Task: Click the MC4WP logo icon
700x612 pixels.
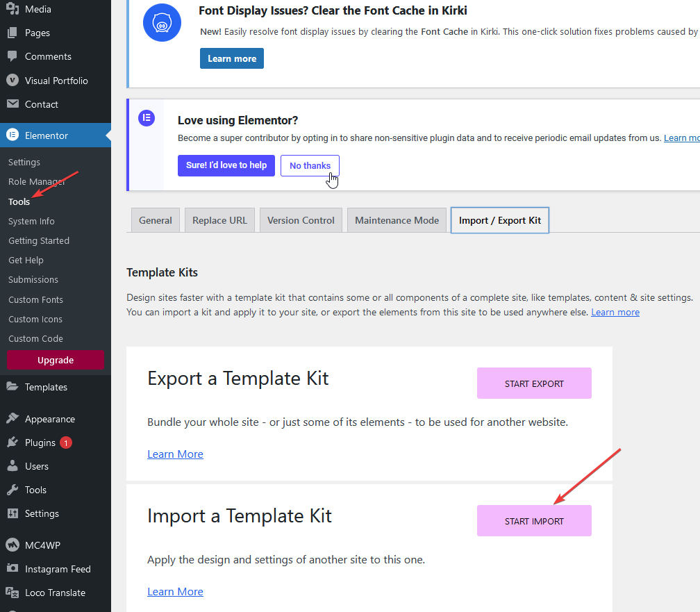Action: 12,545
